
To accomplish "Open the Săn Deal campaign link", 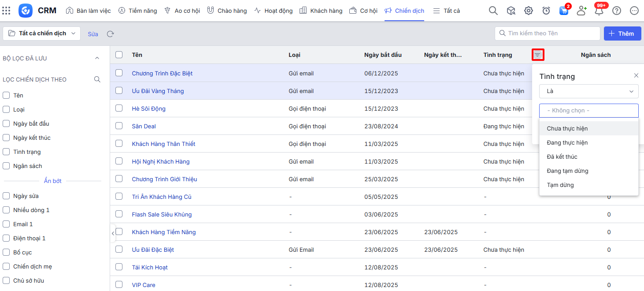I will pos(144,126).
